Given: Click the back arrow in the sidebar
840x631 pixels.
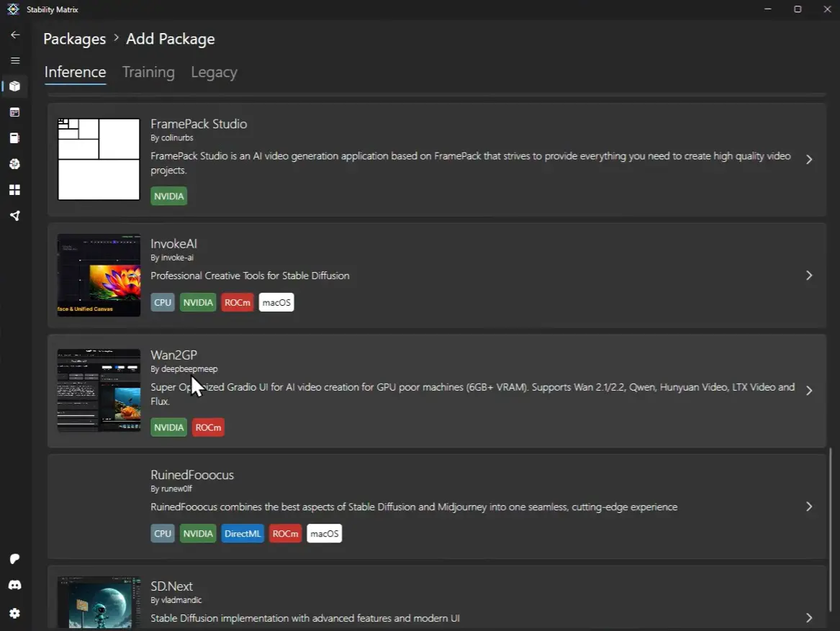Looking at the screenshot, I should click(x=15, y=35).
